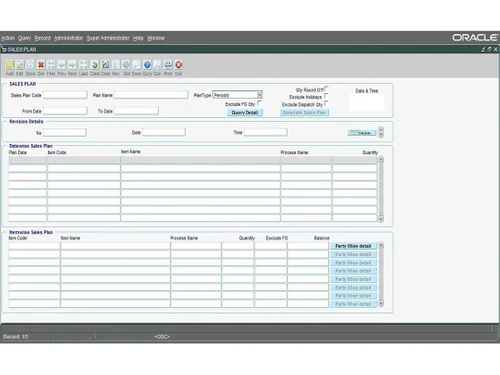Screen dimensions: 500x375
Task: Click the Can query icon
Action: pyautogui.click(x=157, y=65)
